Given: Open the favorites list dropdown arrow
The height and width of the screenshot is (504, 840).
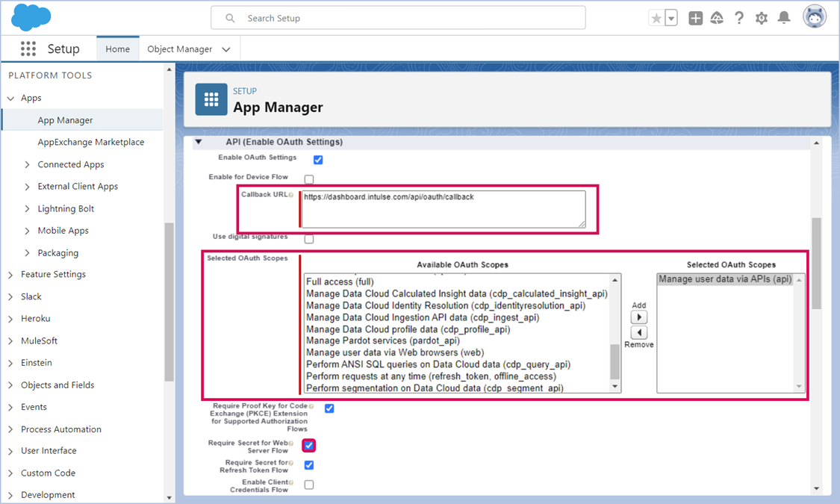Looking at the screenshot, I should point(671,18).
